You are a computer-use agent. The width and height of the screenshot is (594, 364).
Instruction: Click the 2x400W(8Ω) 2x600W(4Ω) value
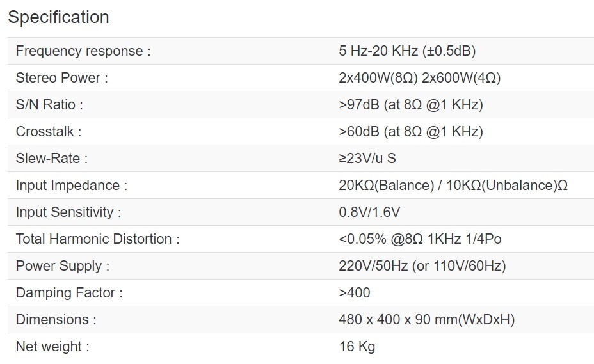(419, 78)
